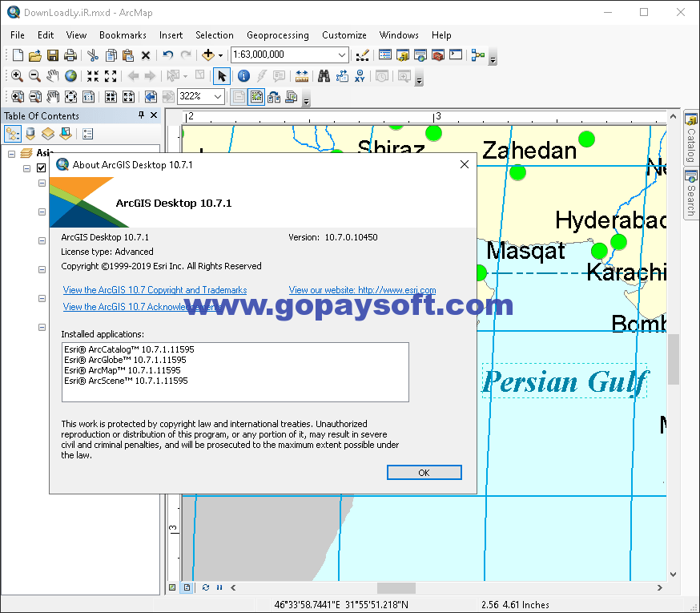
Task: Select the Zoom Out tool on Tools toolbar
Action: (34, 76)
